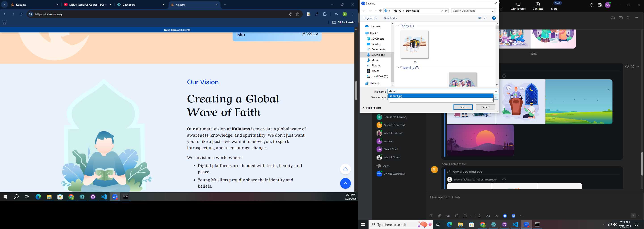Image resolution: width=644 pixels, height=229 pixels.
Task: Start a video meeting from chat header
Action: coord(612,18)
